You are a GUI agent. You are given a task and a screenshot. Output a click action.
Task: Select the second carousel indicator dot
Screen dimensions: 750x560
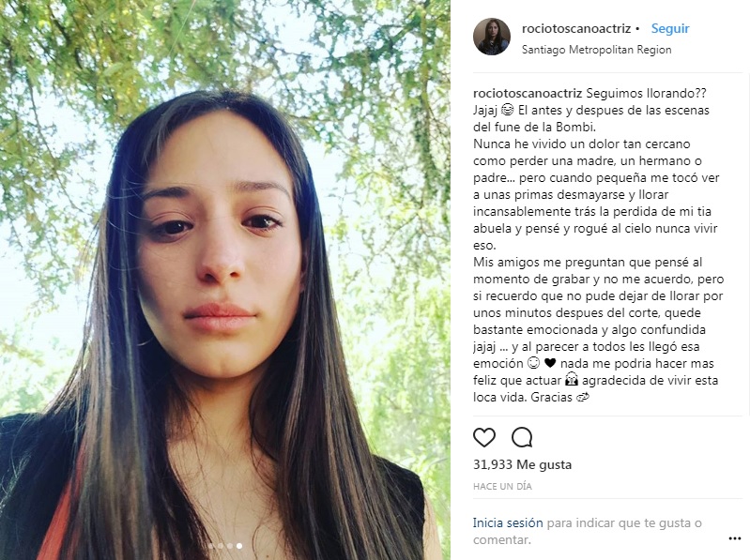221,546
